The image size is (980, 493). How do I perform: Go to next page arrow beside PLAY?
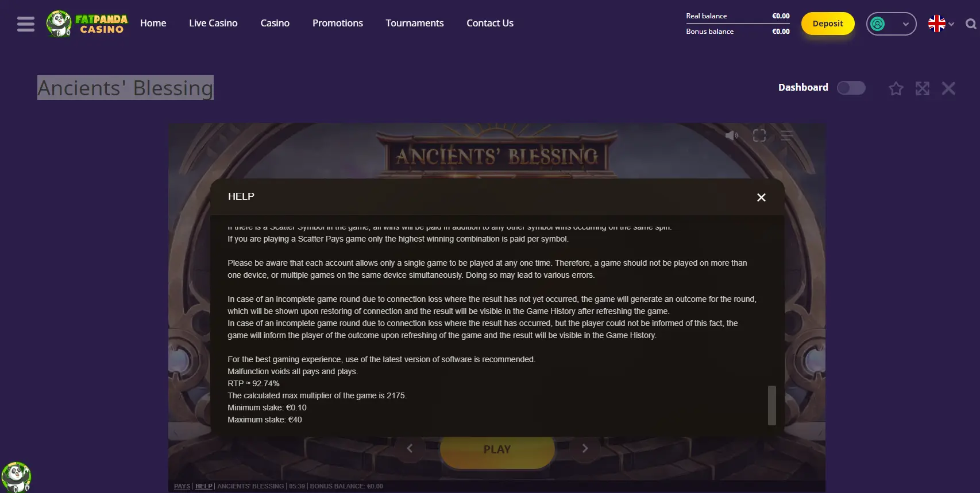[585, 448]
